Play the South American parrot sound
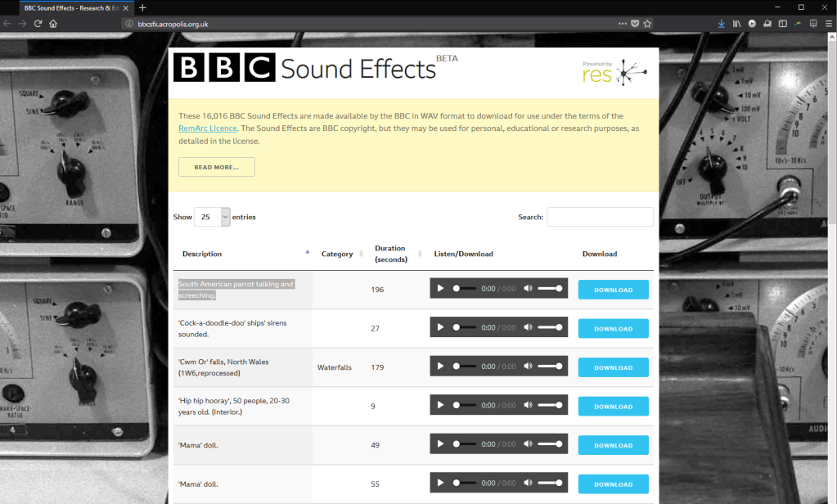This screenshot has width=837, height=504. click(441, 289)
